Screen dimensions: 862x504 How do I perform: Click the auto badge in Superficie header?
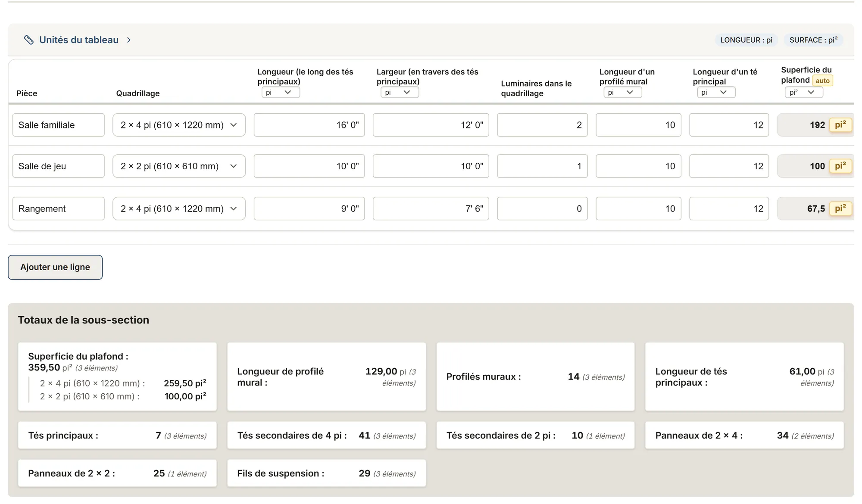822,81
